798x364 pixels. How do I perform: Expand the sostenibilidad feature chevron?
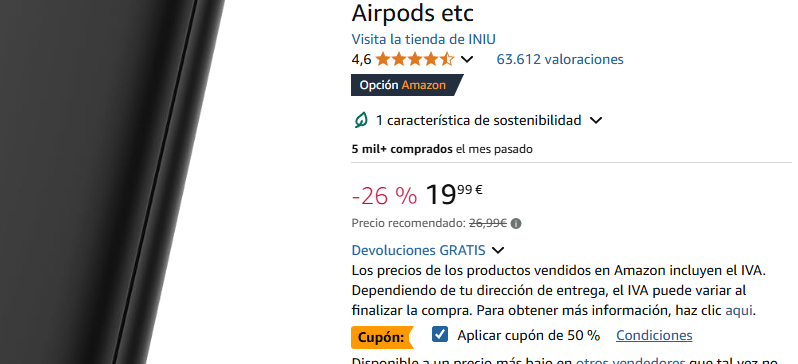click(x=596, y=121)
